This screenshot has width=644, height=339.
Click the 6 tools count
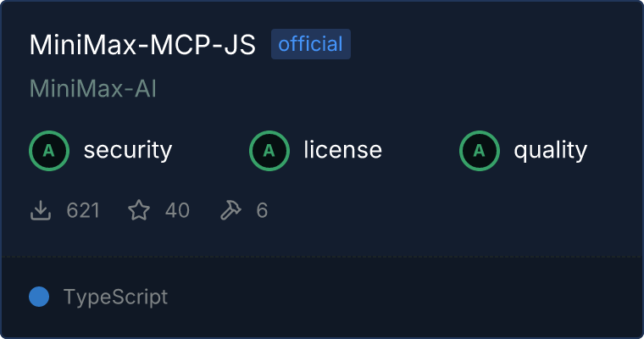point(262,210)
